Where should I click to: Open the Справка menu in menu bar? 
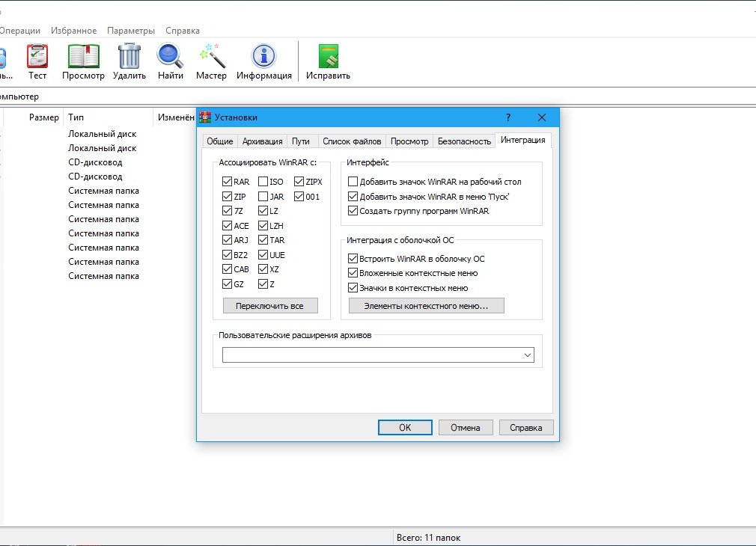[182, 31]
